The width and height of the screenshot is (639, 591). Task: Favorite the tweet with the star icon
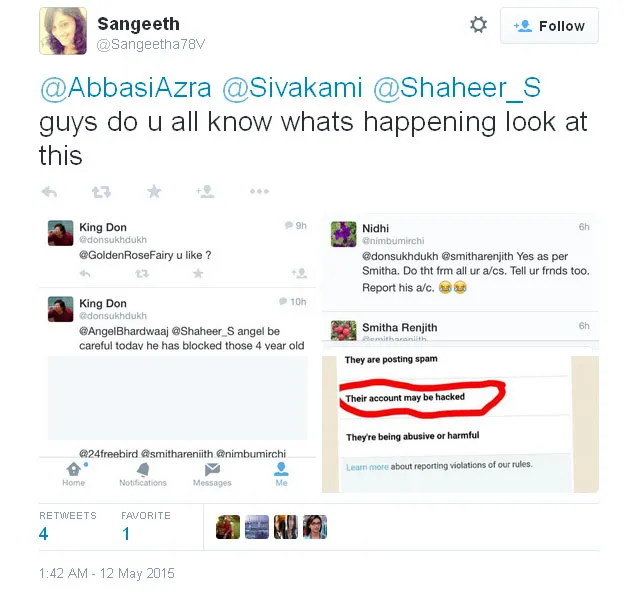coord(154,191)
